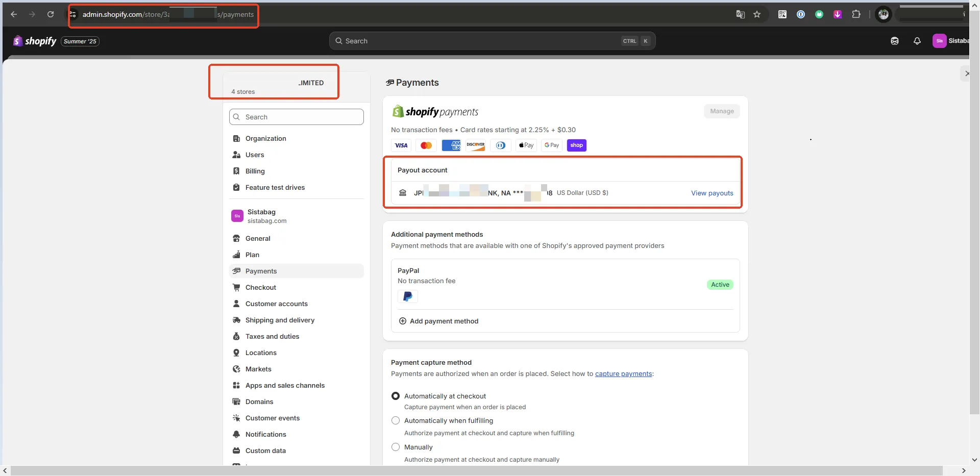Open the browser extensions puzzle icon
The image size is (980, 476).
click(856, 14)
